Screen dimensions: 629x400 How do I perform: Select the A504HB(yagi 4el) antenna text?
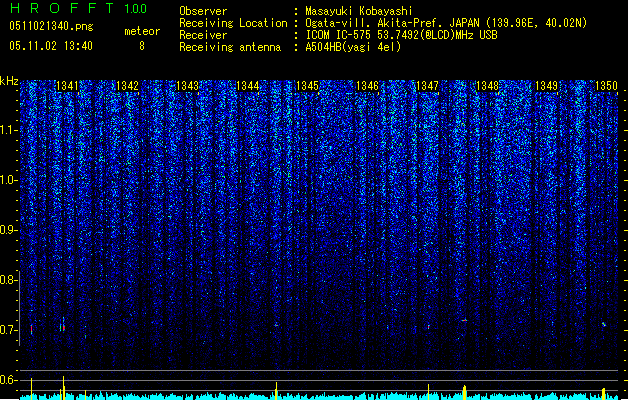pos(353,47)
